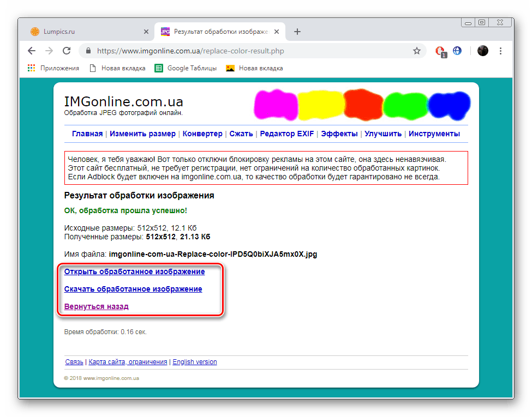Open the blue globe extension icon
Viewport: 532px width, 417px height.
click(457, 51)
